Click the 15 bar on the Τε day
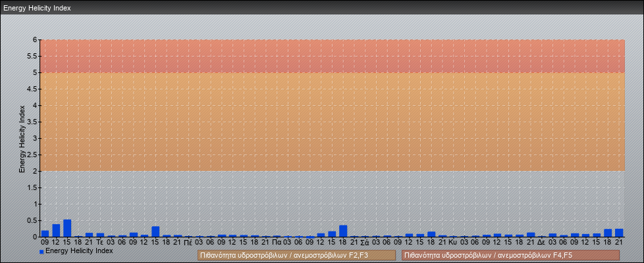This screenshot has width=644, height=263. click(x=155, y=231)
